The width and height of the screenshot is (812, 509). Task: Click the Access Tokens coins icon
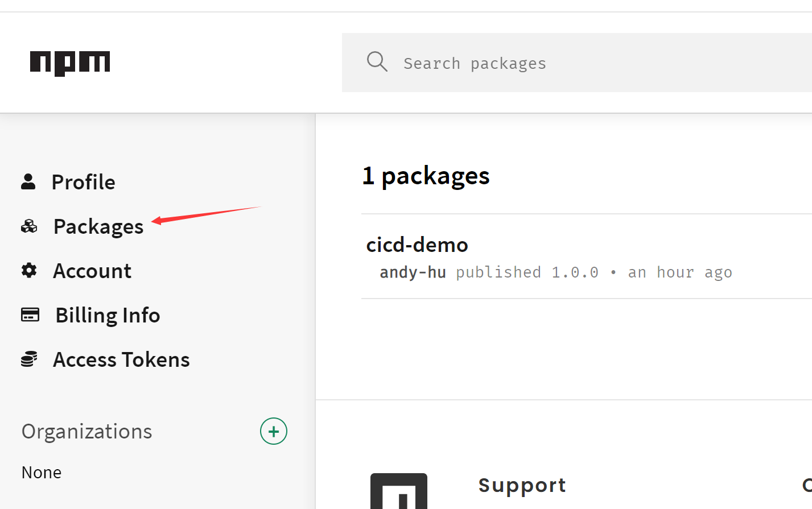coord(29,359)
